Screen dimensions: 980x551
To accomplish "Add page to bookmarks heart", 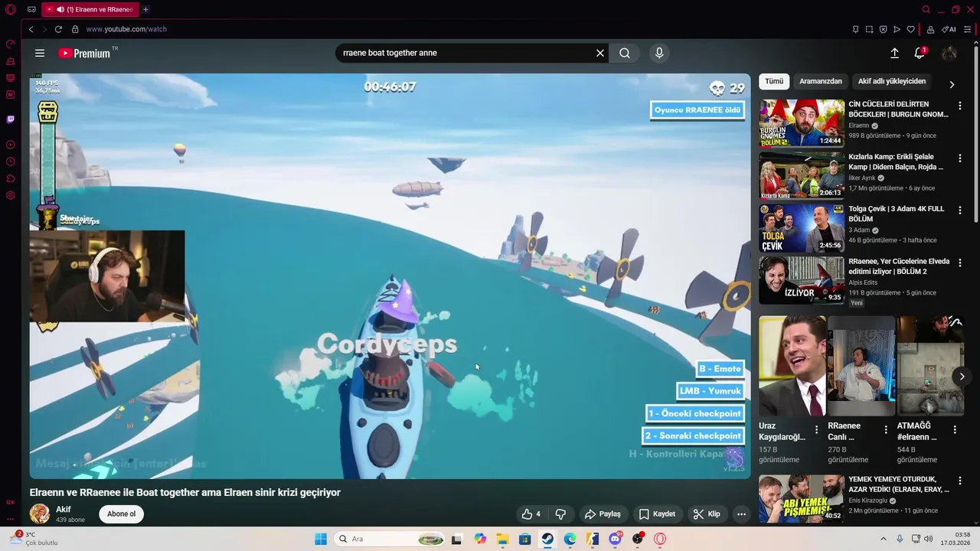I will 910,29.
